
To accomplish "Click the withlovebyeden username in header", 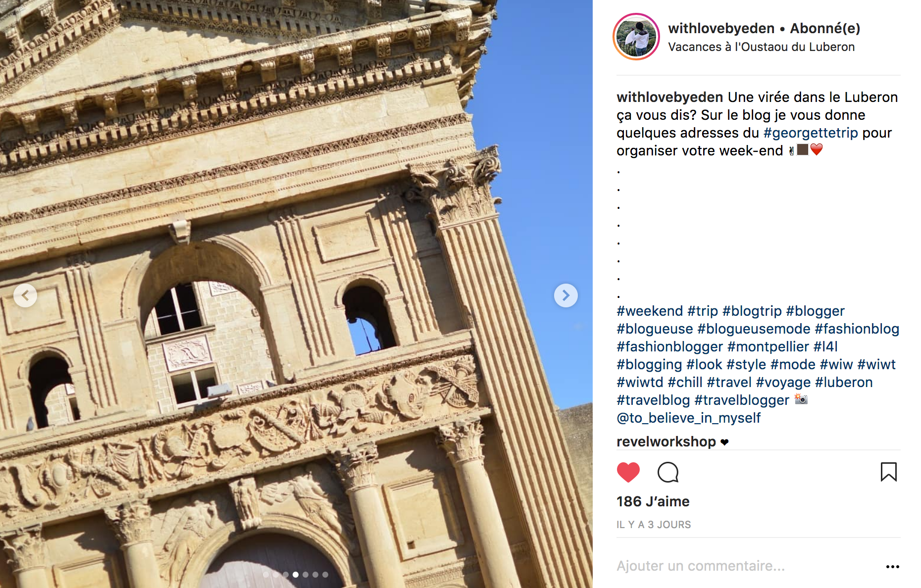I will [721, 28].
